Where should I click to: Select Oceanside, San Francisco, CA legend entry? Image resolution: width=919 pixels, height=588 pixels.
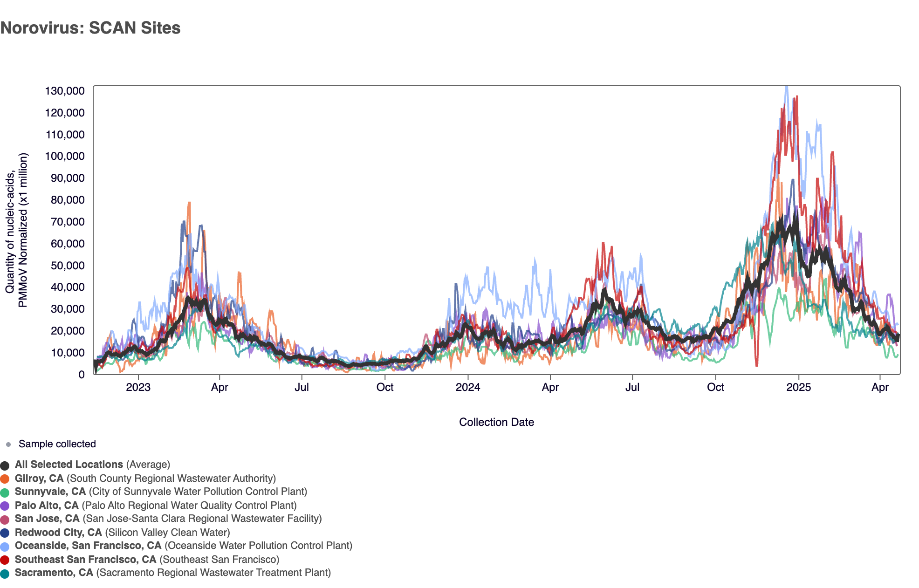[88, 546]
